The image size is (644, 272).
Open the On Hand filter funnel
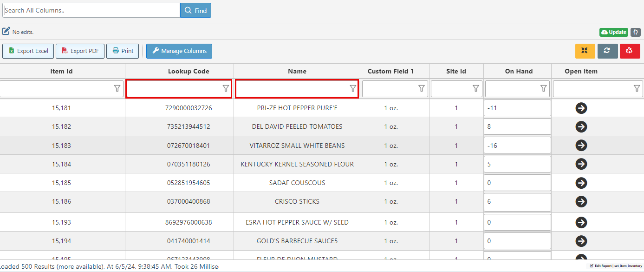point(543,88)
